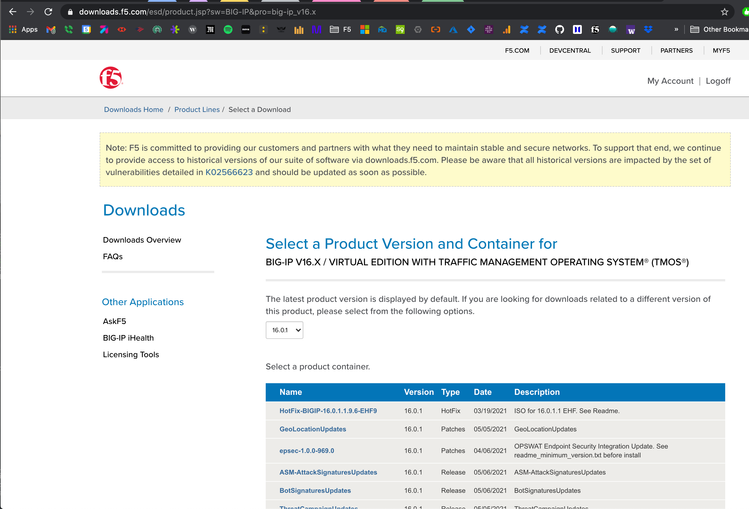Viewport: 749px width, 509px height.
Task: Bookmark this page with star icon
Action: pos(724,12)
